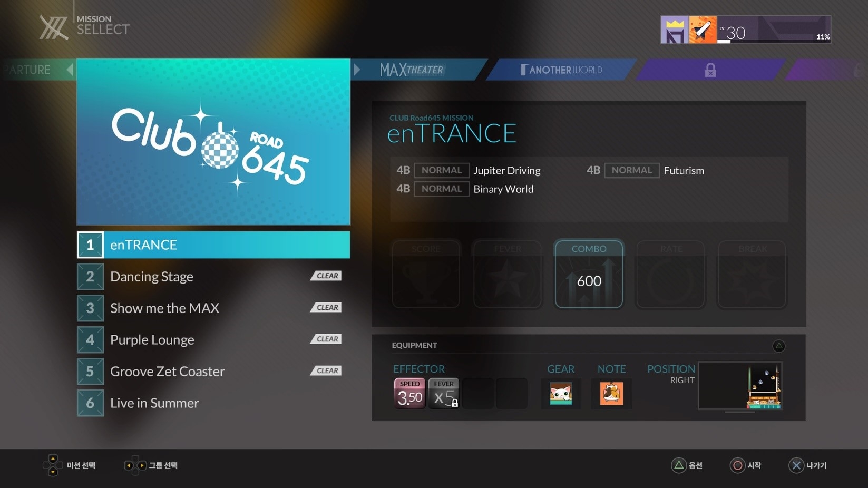This screenshot has height=488, width=868.
Task: Select the empty third effector slot
Action: tap(478, 393)
